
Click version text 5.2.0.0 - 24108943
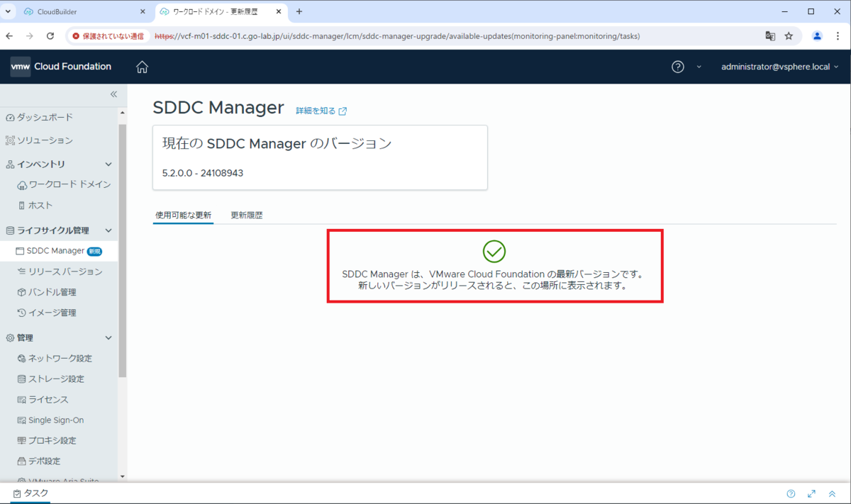coord(203,172)
